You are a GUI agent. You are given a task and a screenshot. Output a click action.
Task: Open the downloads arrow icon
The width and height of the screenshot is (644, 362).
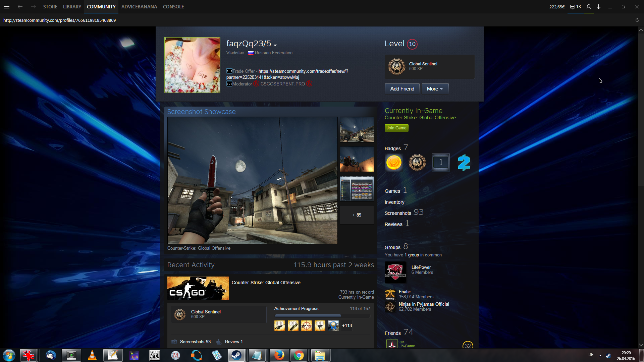598,7
